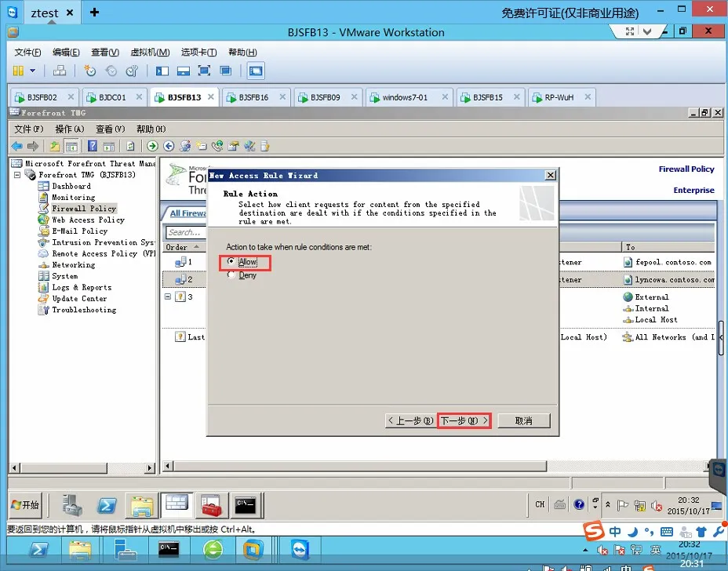Click guest tray help question icon
This screenshot has width=728, height=571.
click(579, 504)
